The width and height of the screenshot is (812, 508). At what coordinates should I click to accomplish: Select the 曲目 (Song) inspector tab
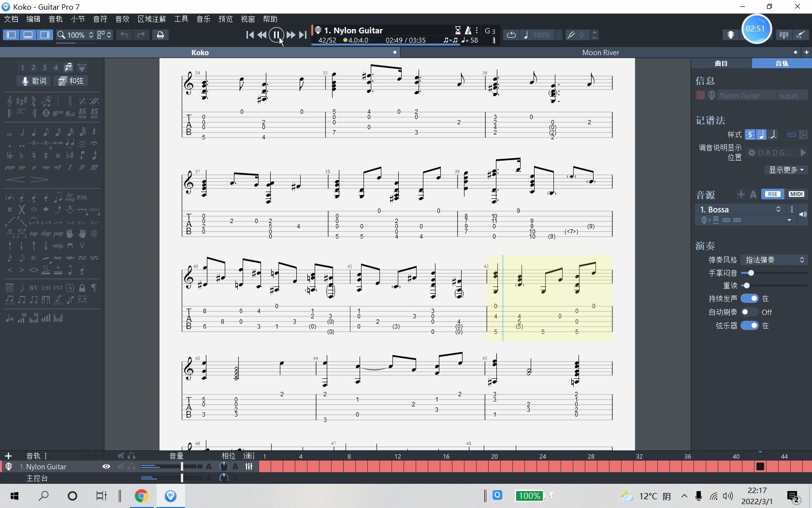click(721, 63)
